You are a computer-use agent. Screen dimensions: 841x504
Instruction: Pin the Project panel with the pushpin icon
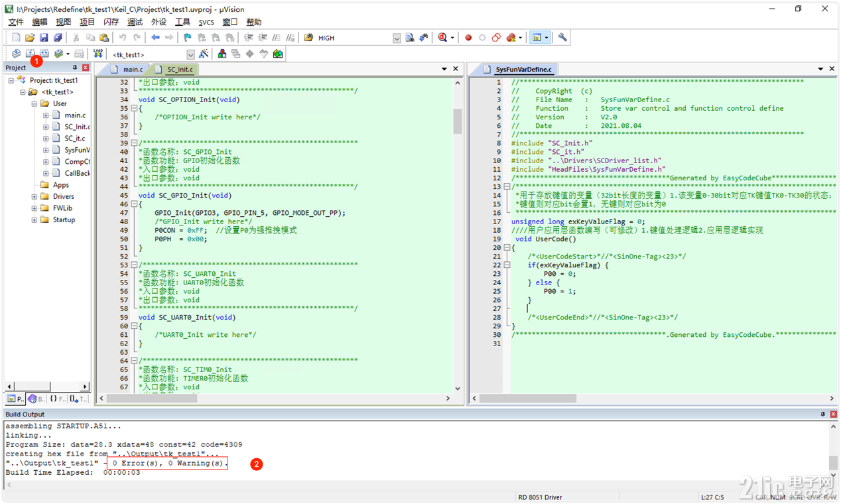pos(75,68)
